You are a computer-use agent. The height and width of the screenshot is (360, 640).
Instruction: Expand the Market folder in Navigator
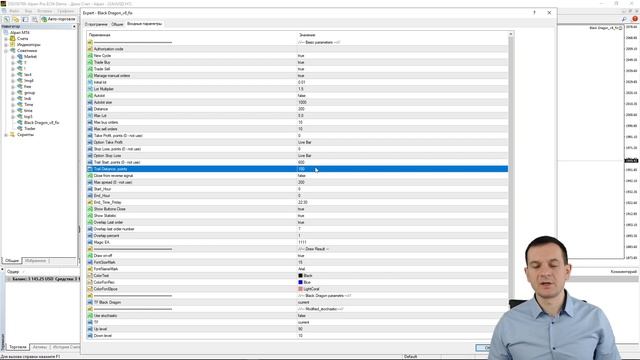(13, 57)
